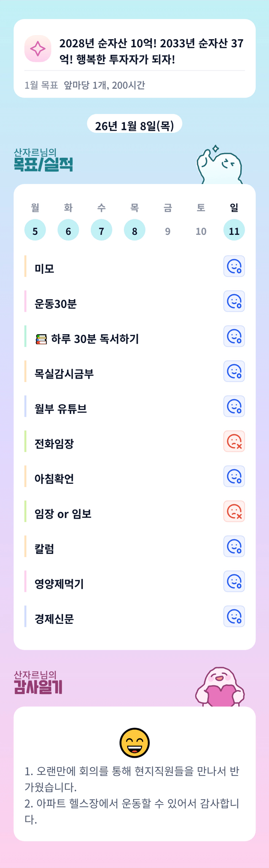Click the 2028년 순자산 10억 goal title
Viewport: 269px width, 868px height.
(x=151, y=51)
